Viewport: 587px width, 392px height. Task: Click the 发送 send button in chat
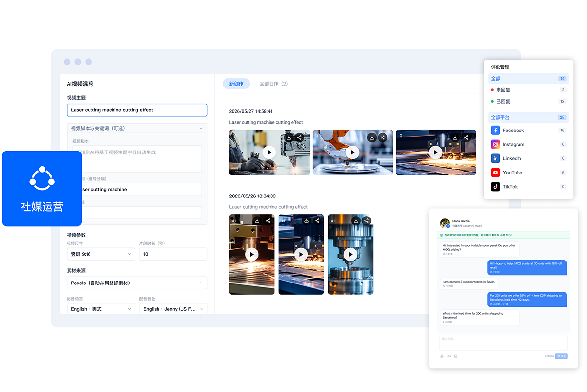click(x=562, y=356)
